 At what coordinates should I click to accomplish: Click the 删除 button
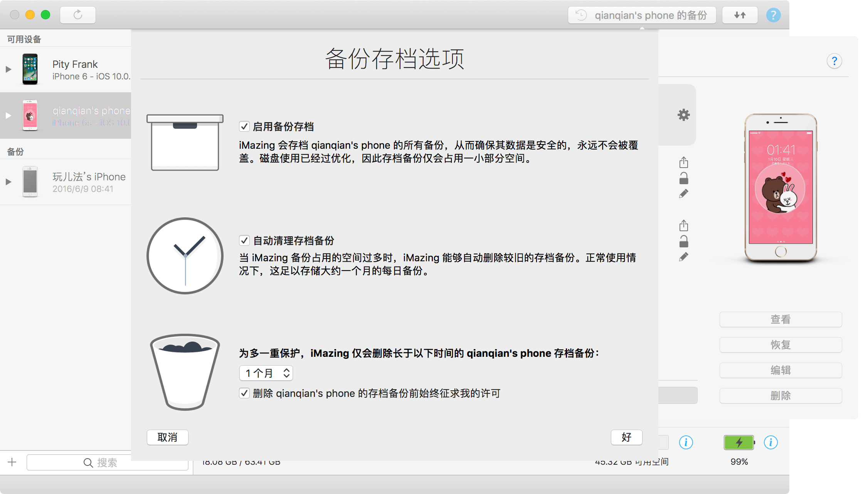tap(781, 396)
